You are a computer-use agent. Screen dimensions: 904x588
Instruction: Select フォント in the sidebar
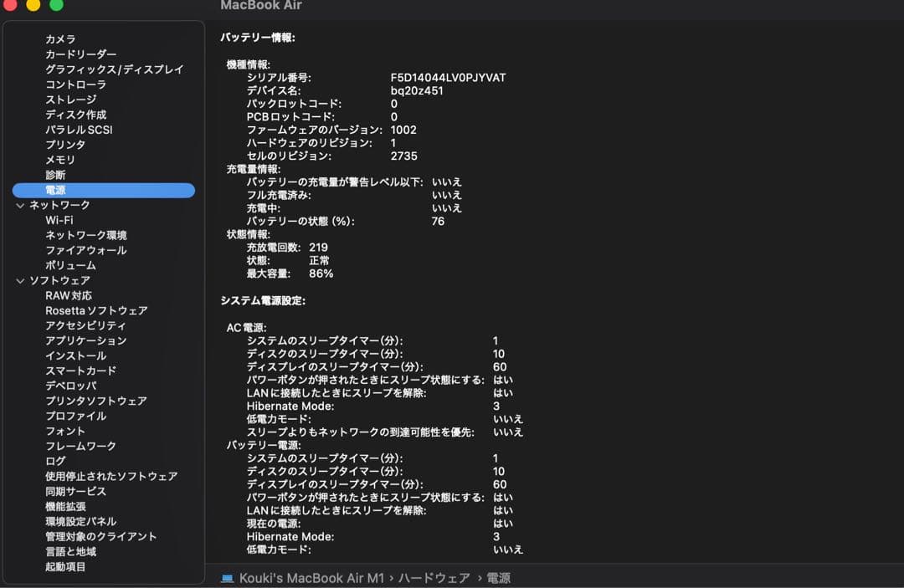[65, 431]
